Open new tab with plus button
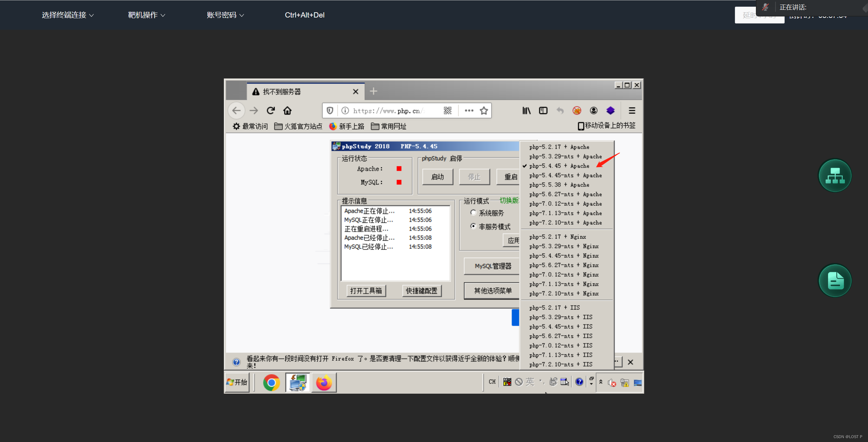 [373, 91]
